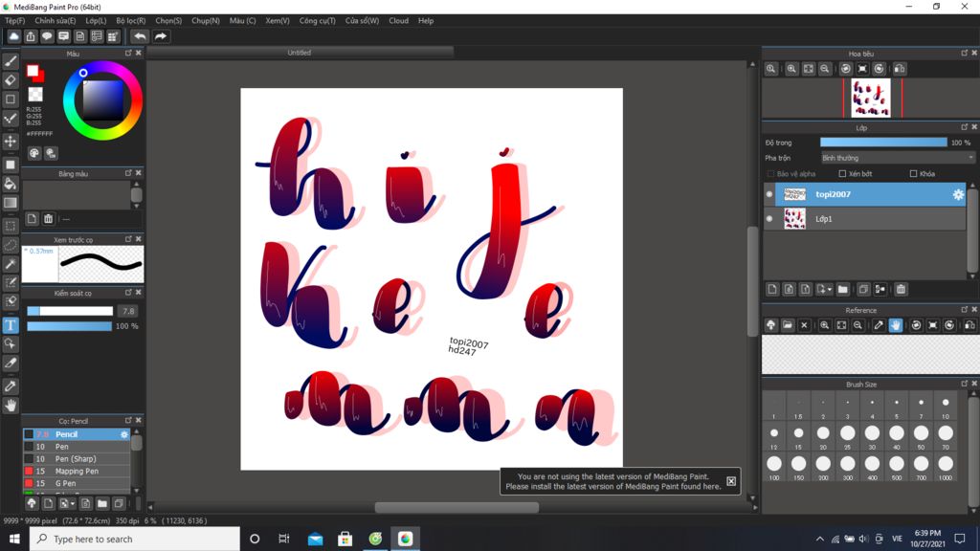
Task: Open the Công cụ(T) menu
Action: click(x=318, y=21)
